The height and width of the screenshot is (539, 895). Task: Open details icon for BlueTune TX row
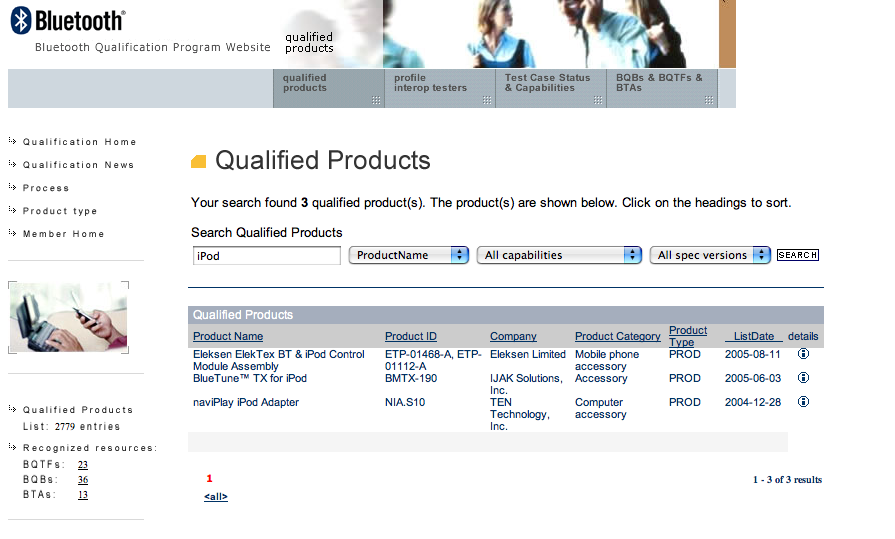coord(803,378)
